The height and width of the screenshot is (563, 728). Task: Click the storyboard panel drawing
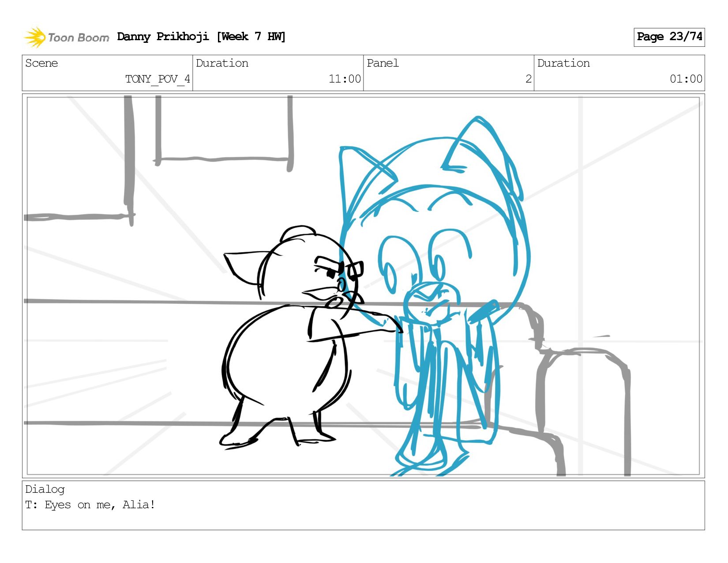(363, 286)
